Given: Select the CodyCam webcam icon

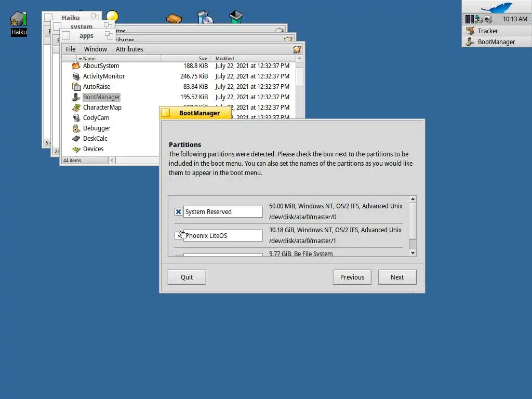Looking at the screenshot, I should [x=76, y=118].
